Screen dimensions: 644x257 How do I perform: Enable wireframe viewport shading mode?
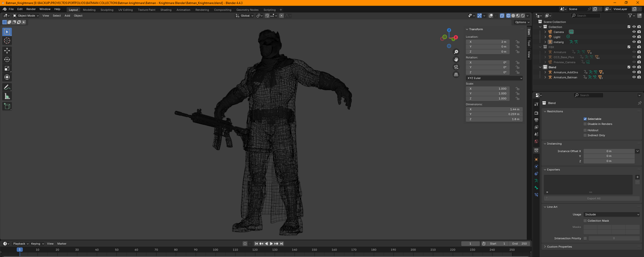508,15
